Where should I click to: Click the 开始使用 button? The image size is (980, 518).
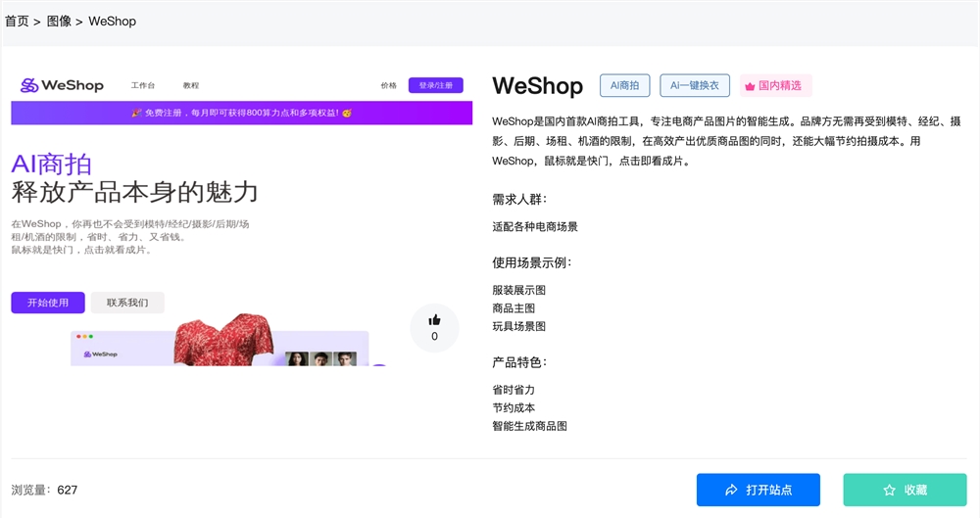(x=48, y=303)
